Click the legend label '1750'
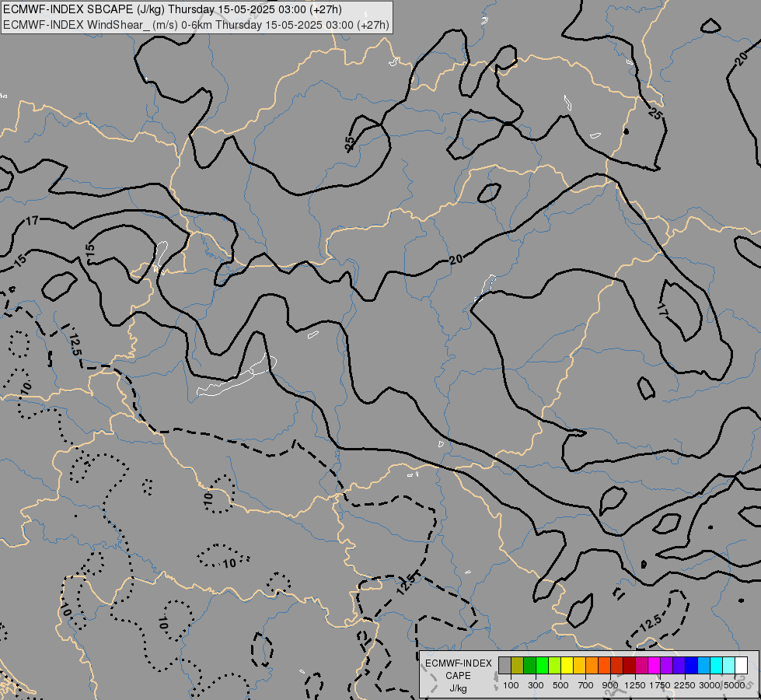 tap(660, 685)
